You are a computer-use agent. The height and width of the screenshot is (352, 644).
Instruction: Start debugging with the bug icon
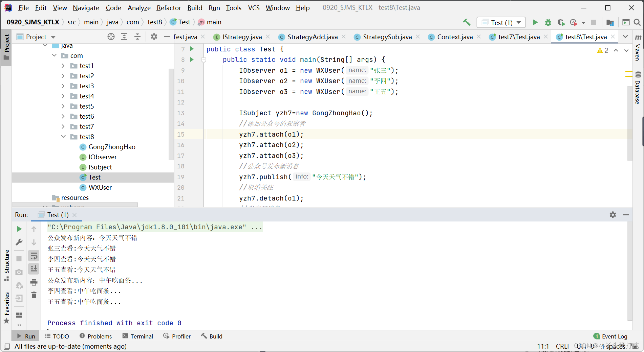548,22
